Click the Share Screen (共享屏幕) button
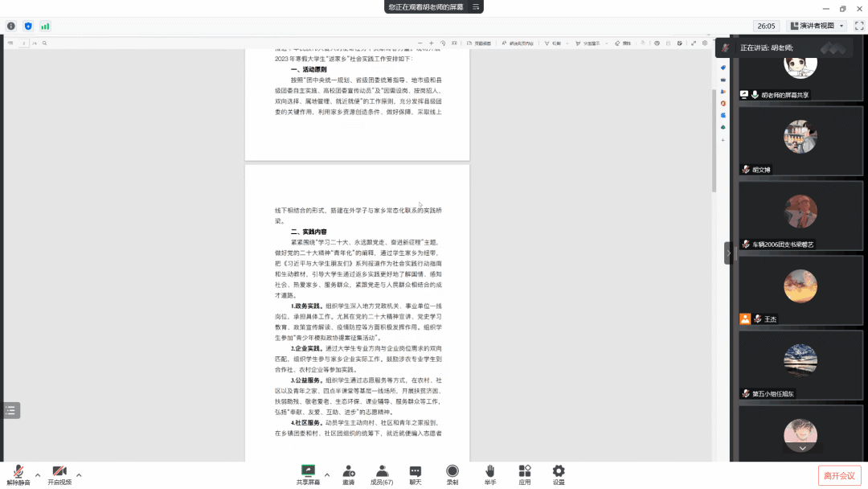This screenshot has height=489, width=868. pos(307,474)
